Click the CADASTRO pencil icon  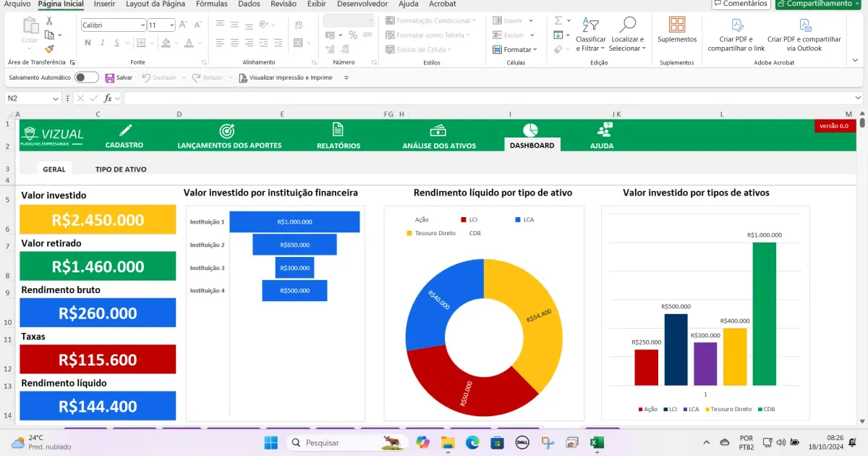[x=126, y=130]
